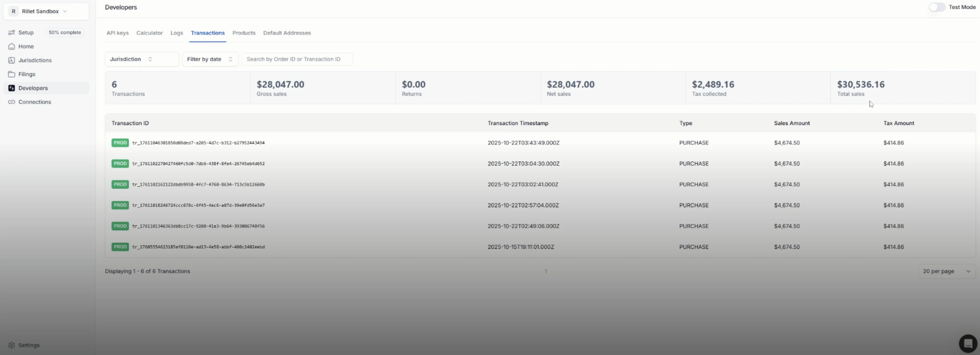Open the chat support bubble
This screenshot has height=355, width=980.
coord(968,344)
